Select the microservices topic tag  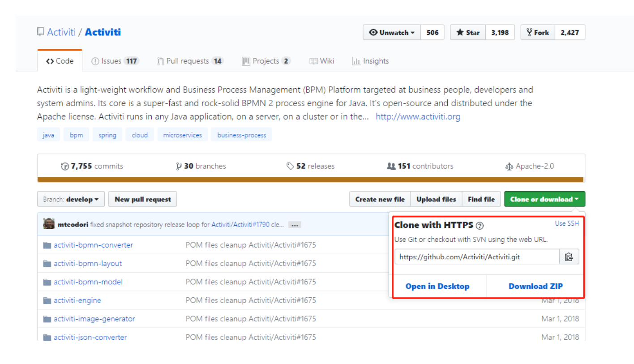coord(182,135)
